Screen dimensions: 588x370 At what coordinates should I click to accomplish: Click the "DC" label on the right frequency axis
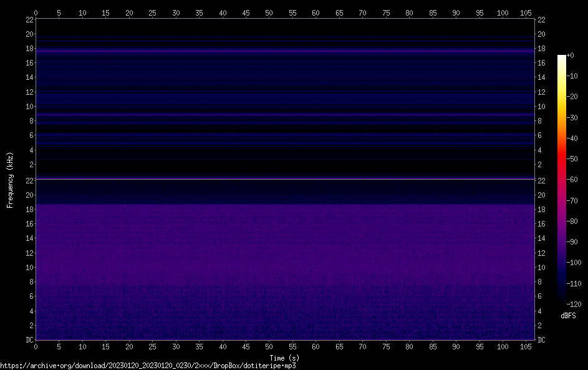tap(542, 340)
